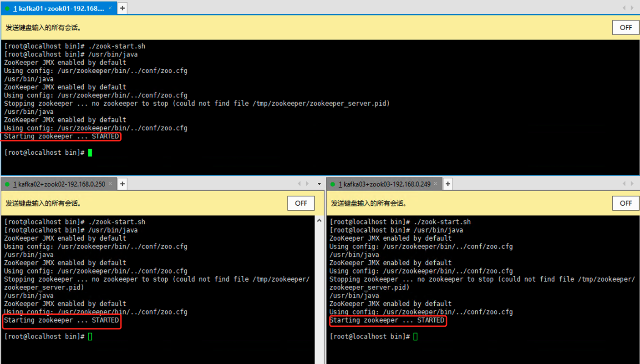
Task: Click the yellow bar message in kafka02 pane
Action: tap(44, 203)
